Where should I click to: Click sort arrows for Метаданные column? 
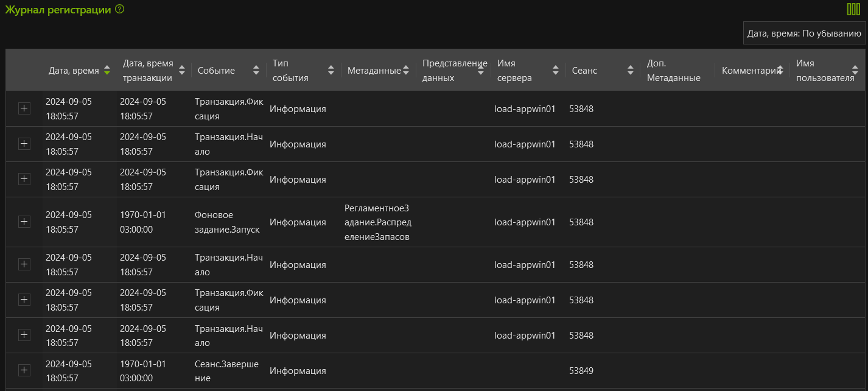click(406, 70)
